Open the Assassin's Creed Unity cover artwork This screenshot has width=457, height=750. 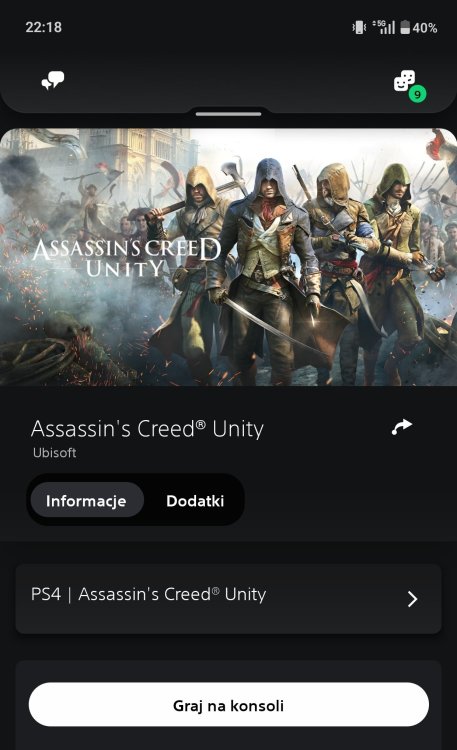228,257
